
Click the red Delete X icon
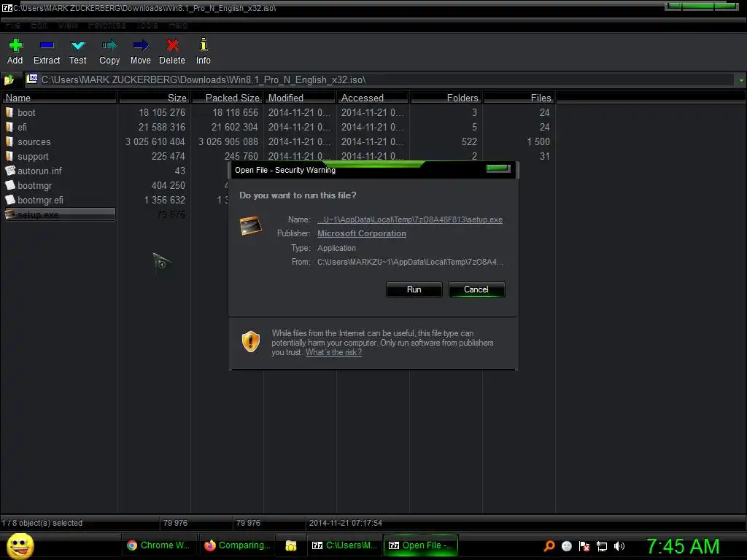click(x=172, y=45)
